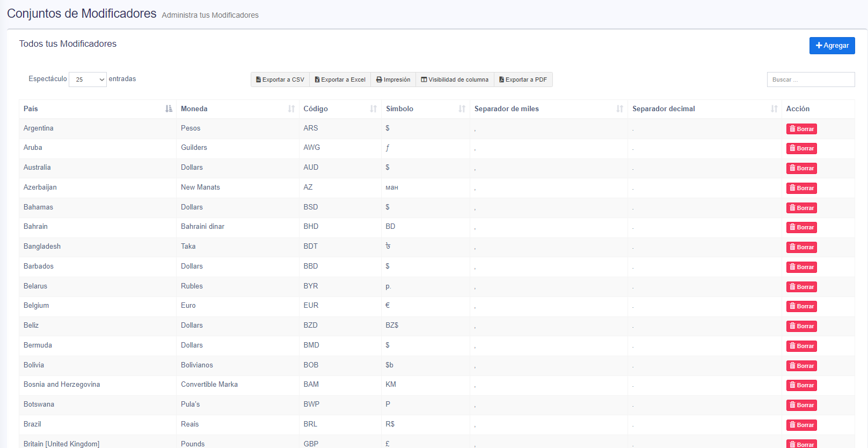Sort by Código using sort arrows
Screen dimensions: 868x448
[373, 109]
